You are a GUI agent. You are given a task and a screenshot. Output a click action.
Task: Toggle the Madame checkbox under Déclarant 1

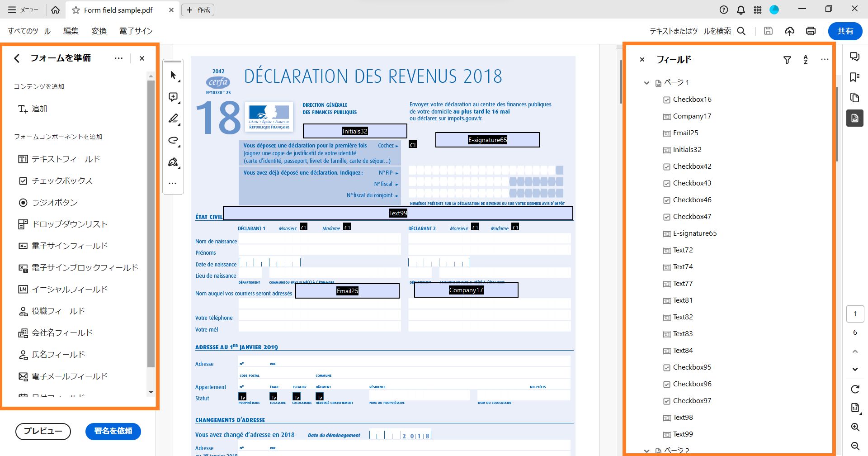tap(347, 227)
